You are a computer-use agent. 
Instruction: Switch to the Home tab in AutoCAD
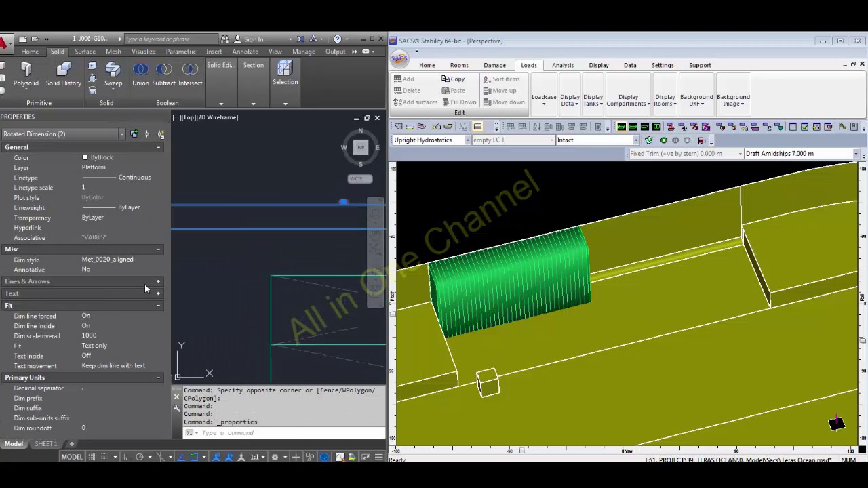pos(30,52)
